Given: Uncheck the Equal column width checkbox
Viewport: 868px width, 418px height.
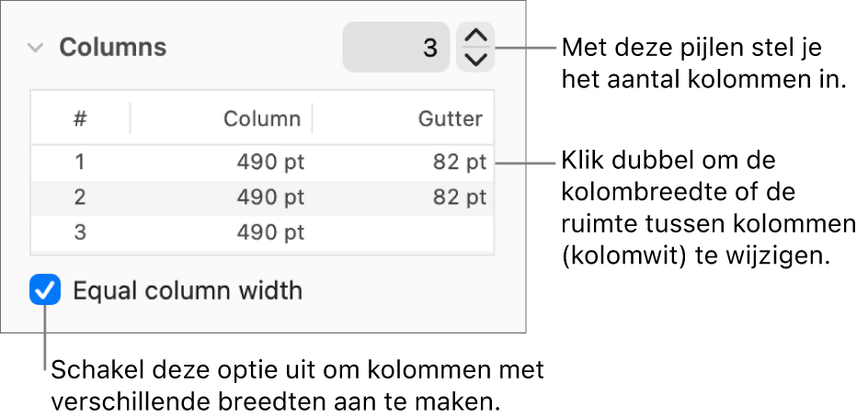Looking at the screenshot, I should (x=45, y=291).
